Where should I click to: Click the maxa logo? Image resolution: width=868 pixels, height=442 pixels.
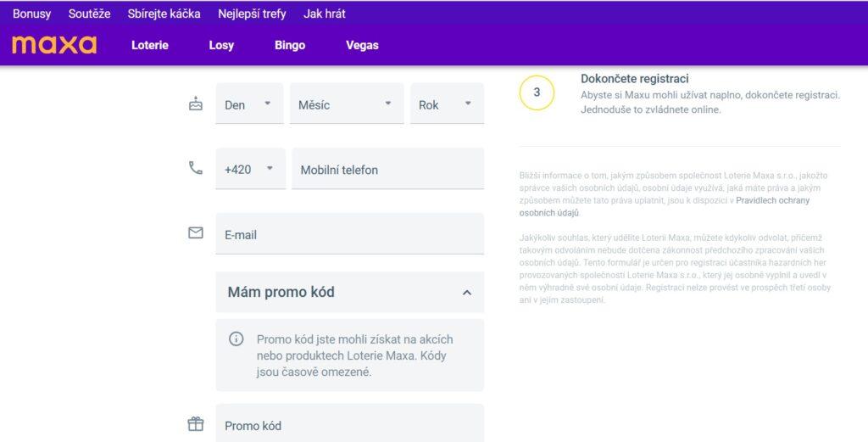[x=54, y=45]
